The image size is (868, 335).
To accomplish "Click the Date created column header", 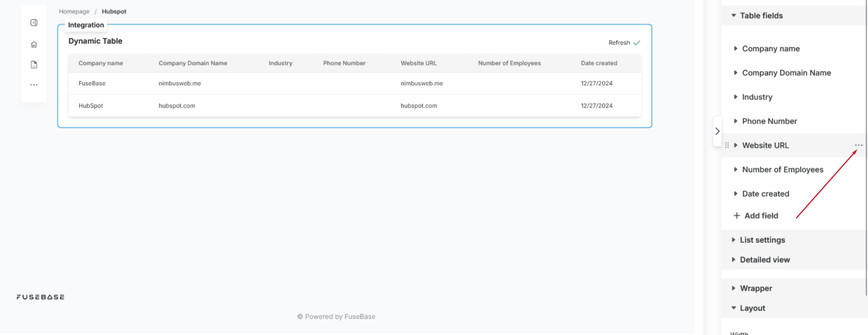I will pos(599,63).
